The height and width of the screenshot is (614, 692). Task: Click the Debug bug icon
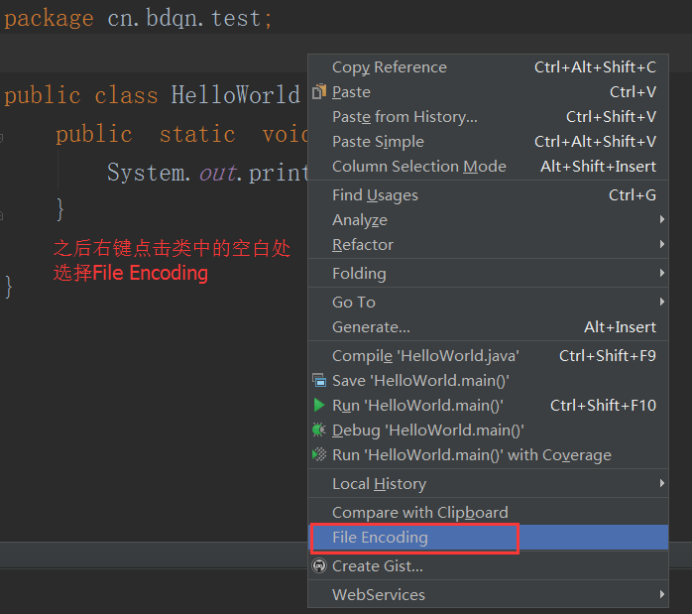tap(319, 430)
